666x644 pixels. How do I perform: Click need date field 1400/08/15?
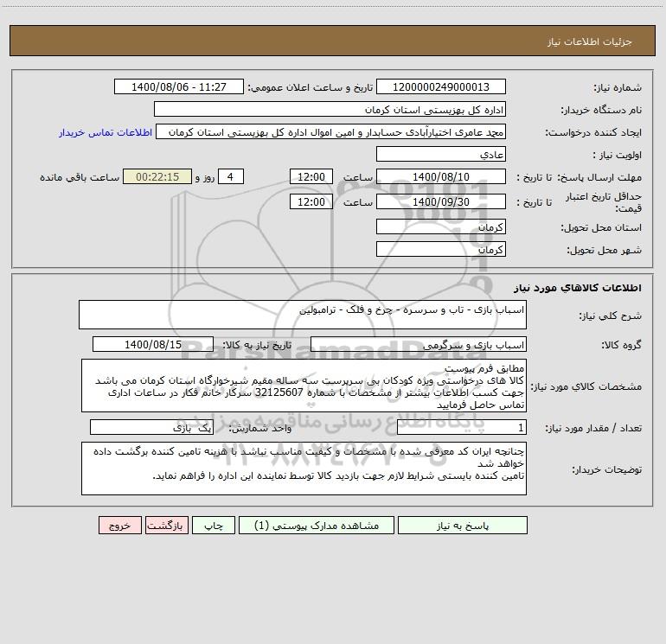[x=153, y=344]
